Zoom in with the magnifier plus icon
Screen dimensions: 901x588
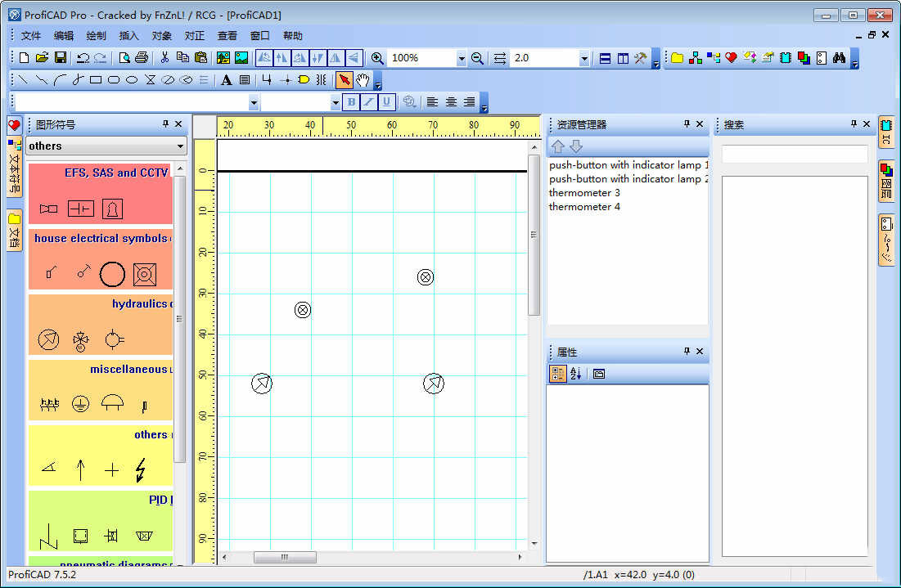pyautogui.click(x=377, y=58)
